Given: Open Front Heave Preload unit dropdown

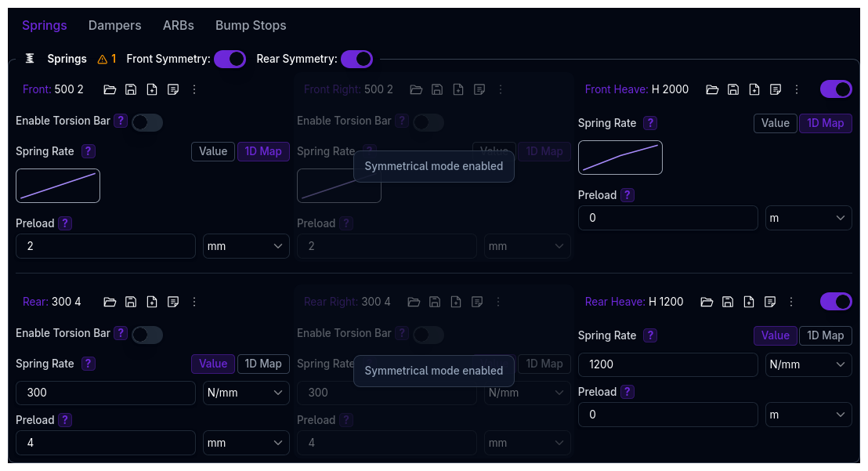Looking at the screenshot, I should point(808,218).
